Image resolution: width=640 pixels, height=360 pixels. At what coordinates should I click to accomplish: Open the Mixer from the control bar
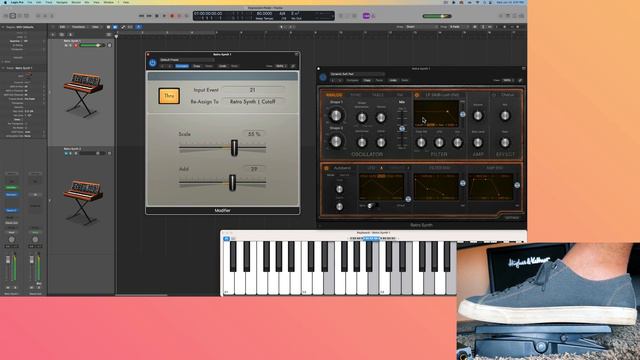click(45, 16)
